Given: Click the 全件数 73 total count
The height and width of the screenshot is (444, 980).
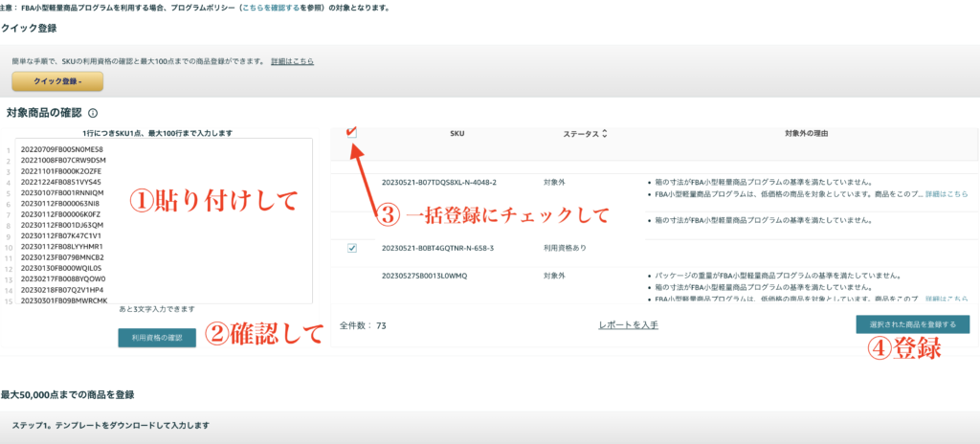Looking at the screenshot, I should tap(363, 325).
